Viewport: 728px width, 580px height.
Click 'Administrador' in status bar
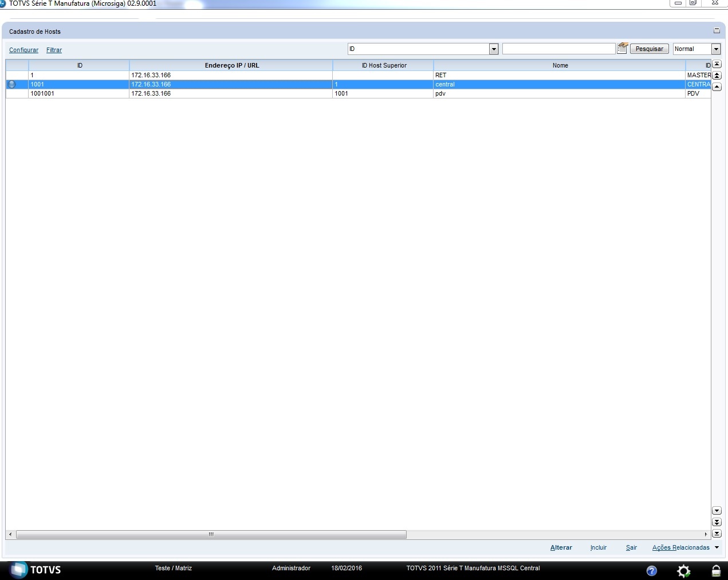tap(291, 569)
